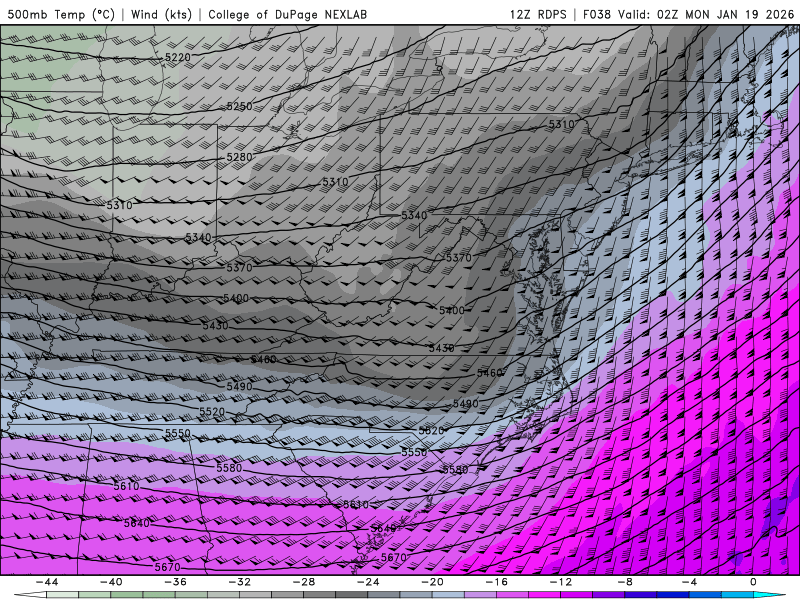This screenshot has height=600, width=800.
Task: Click the -36 color scale label
Action: point(175,582)
